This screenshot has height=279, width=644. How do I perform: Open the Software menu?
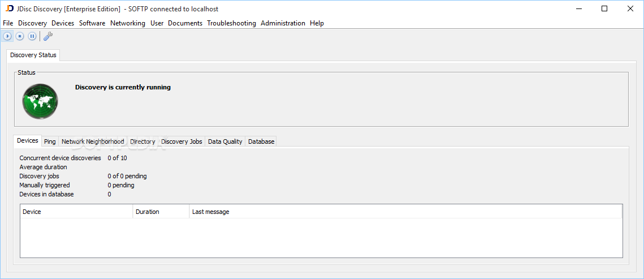92,23
